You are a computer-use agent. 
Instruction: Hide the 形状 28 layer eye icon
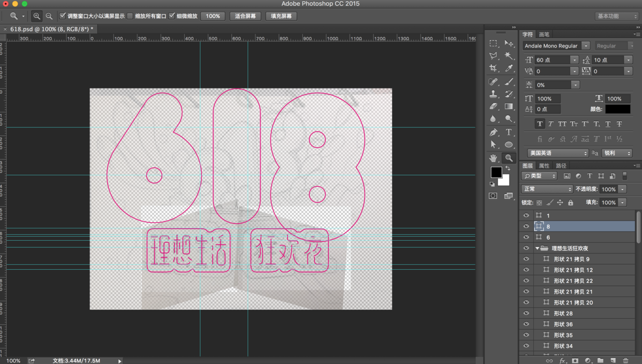(527, 313)
